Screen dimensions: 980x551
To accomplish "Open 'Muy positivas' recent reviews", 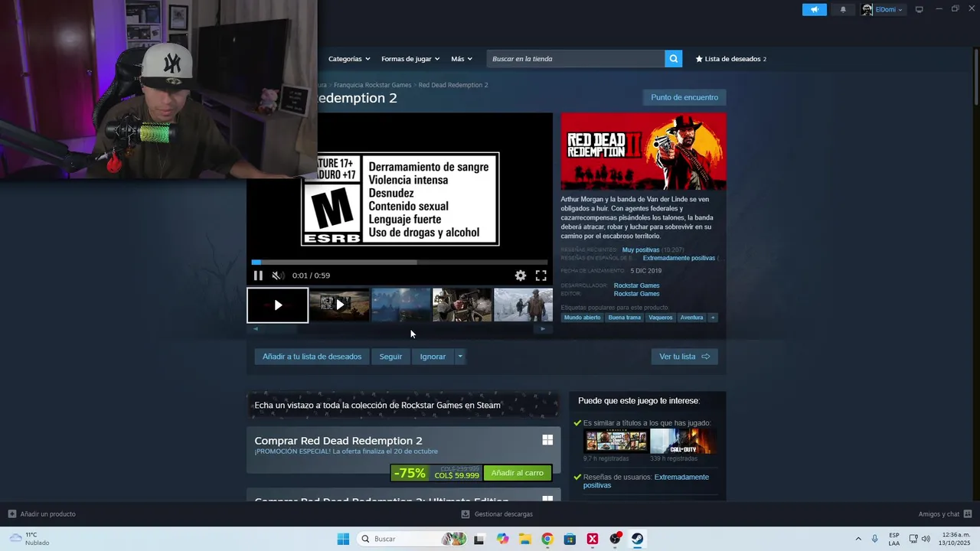I will pyautogui.click(x=641, y=250).
